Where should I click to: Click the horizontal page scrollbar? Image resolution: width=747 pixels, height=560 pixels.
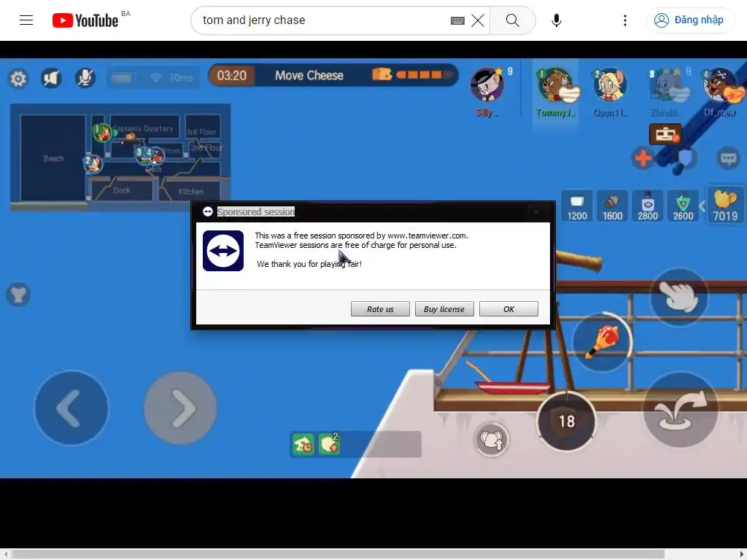(x=338, y=554)
